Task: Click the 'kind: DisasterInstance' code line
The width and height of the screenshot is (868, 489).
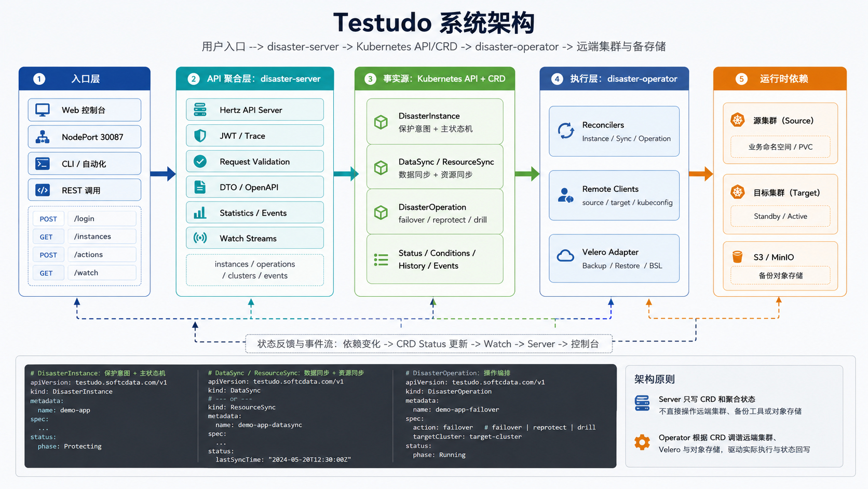Action: coord(72,392)
